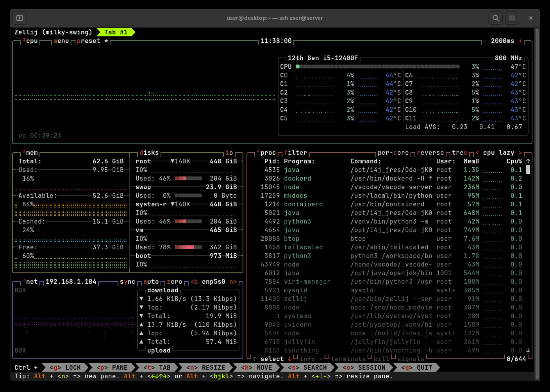Click kill process option
Image resolution: width=550 pixels, height=392 pixels.
point(381,359)
